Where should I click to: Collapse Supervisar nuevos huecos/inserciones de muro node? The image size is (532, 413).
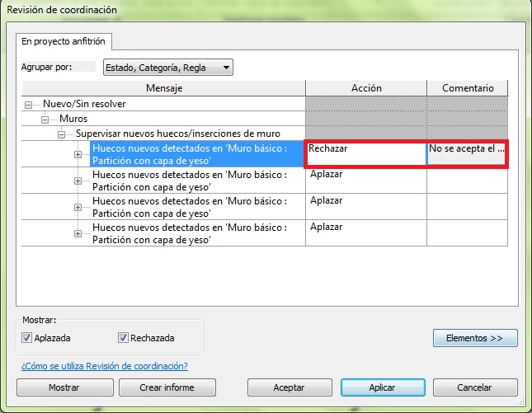tap(62, 134)
